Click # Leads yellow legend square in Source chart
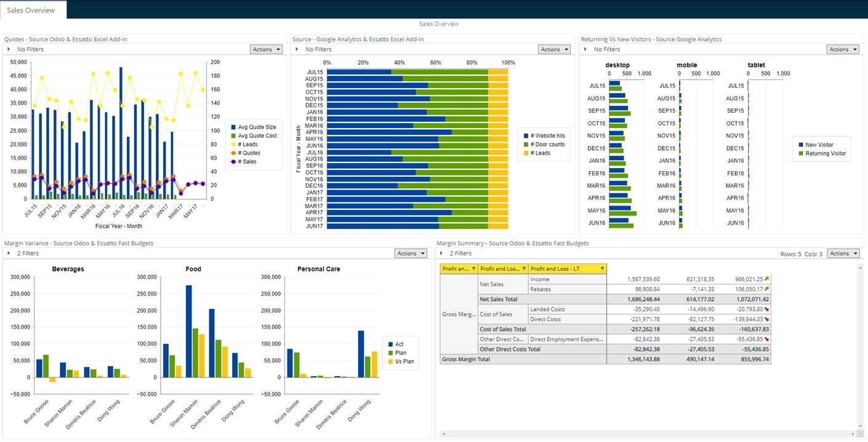 [x=526, y=153]
